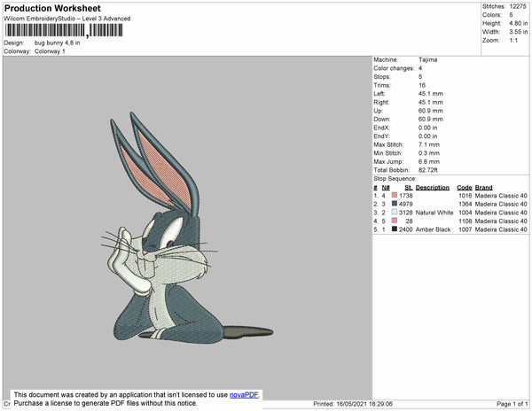Click the 'Stop Sequence:' heading

(395, 179)
